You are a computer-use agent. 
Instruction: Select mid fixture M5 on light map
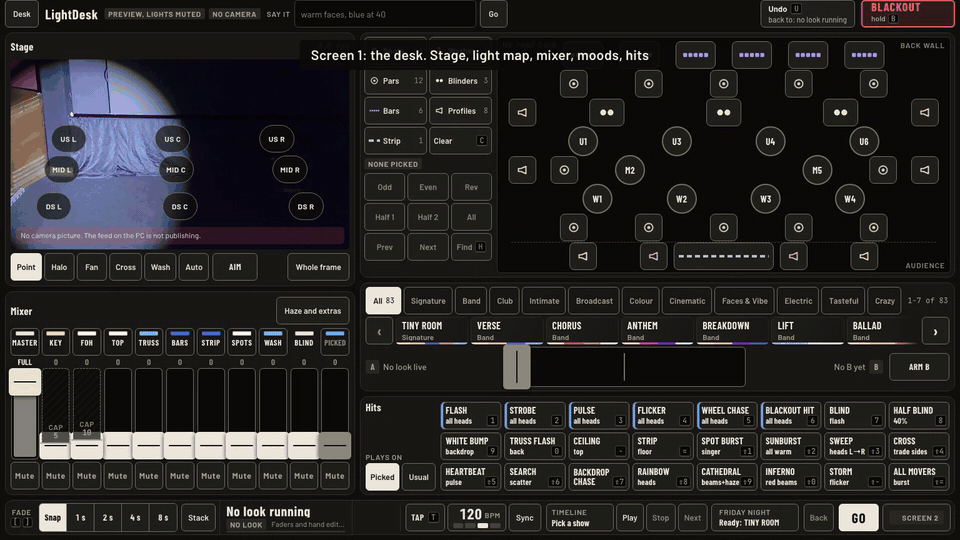pos(817,170)
